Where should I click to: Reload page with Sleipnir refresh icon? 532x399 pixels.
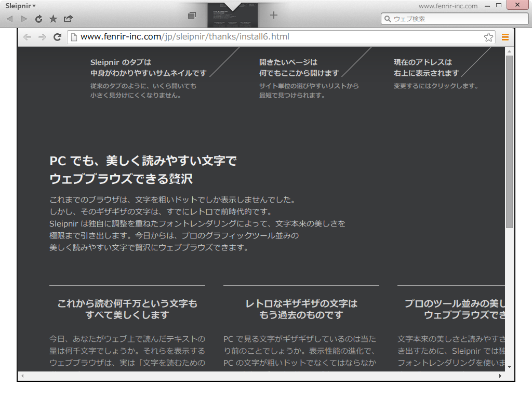pyautogui.click(x=38, y=19)
